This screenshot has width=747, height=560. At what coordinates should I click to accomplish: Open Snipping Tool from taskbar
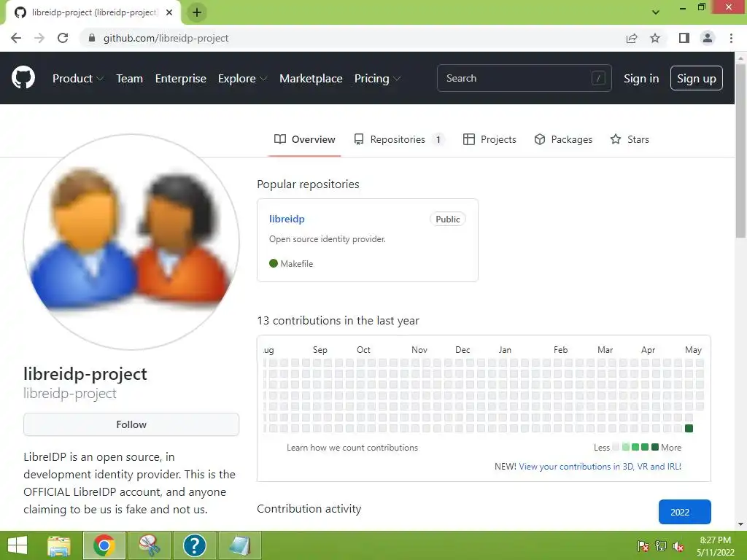point(150,545)
